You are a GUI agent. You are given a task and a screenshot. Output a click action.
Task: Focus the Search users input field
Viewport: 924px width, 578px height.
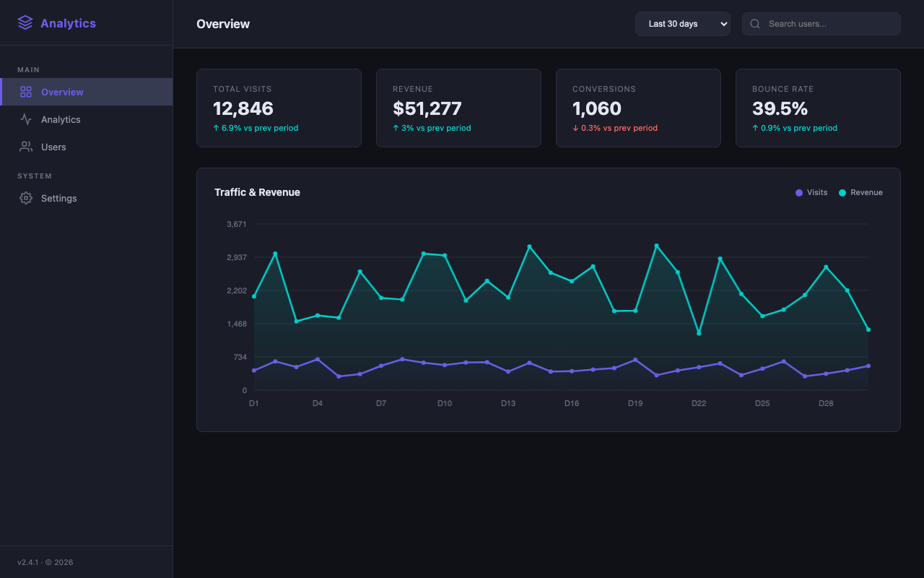point(821,24)
